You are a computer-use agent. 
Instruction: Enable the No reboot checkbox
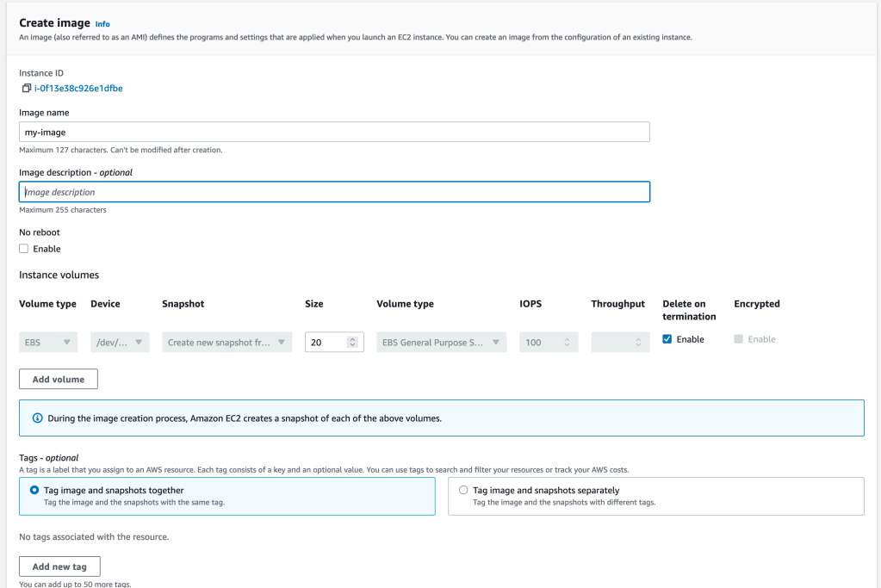(22, 249)
